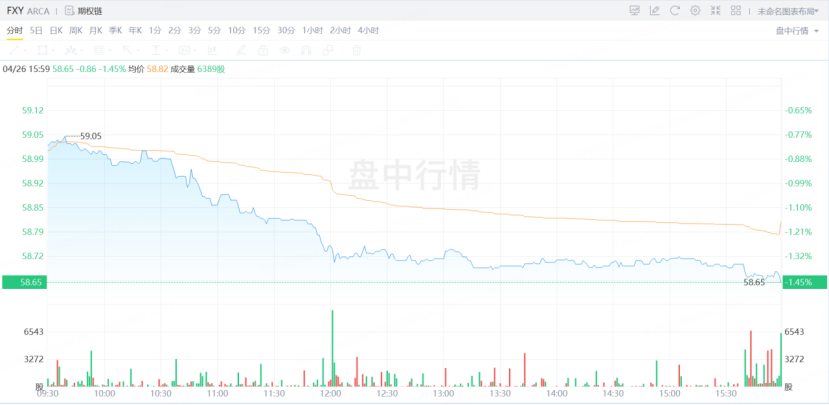This screenshot has height=405, width=829.
Task: Select the Aa note callout tool
Action: pos(184,50)
